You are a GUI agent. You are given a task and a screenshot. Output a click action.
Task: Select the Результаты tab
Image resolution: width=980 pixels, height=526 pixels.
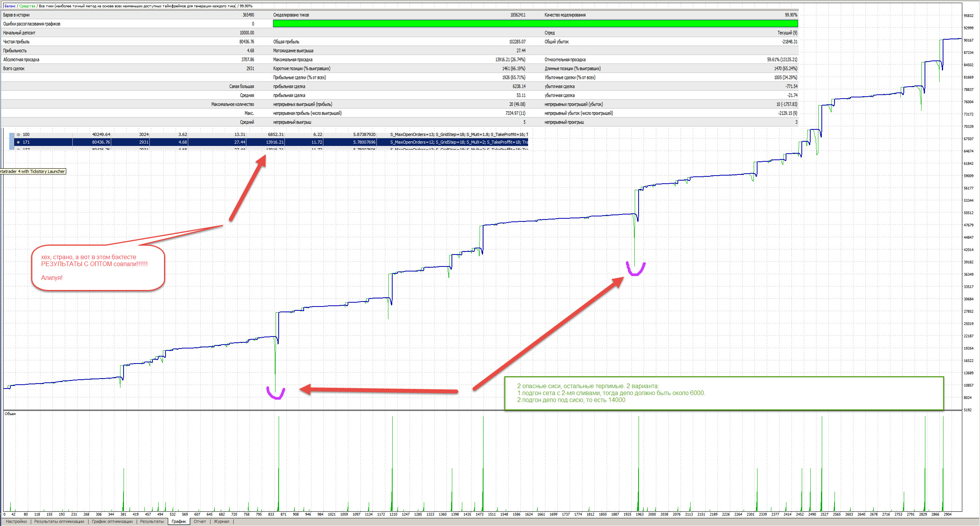tap(152, 521)
